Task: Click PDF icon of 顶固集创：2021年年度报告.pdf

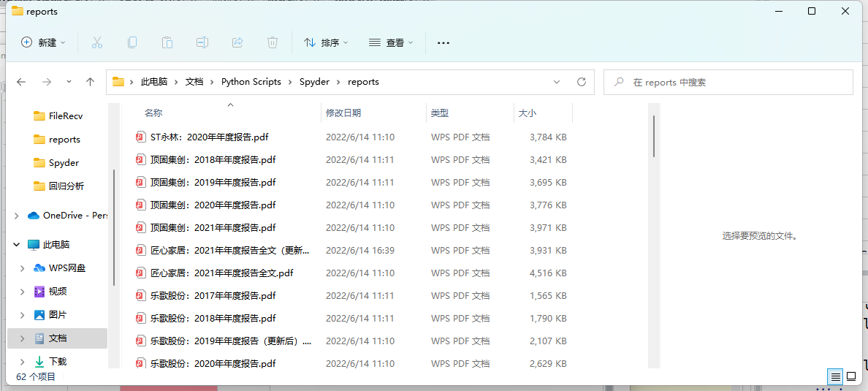Action: pos(140,227)
